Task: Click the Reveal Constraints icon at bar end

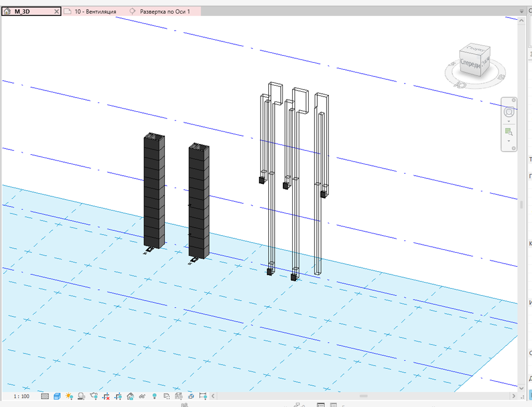Action: pos(203,396)
